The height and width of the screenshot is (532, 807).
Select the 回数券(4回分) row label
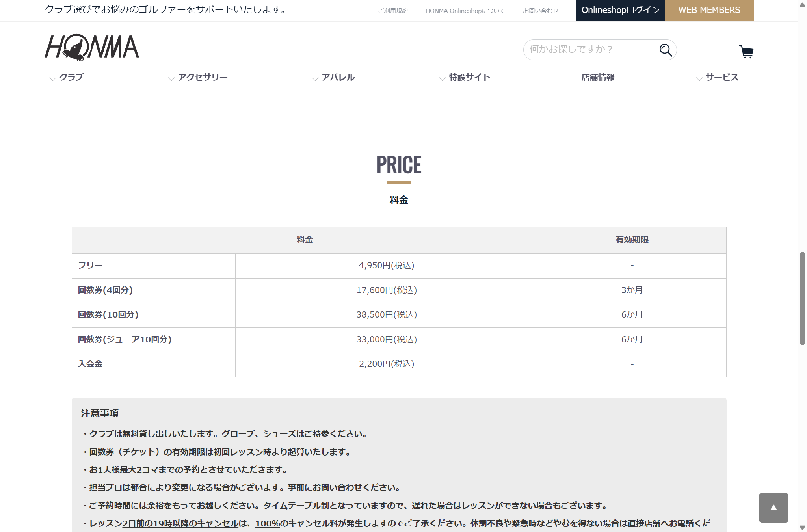point(154,290)
